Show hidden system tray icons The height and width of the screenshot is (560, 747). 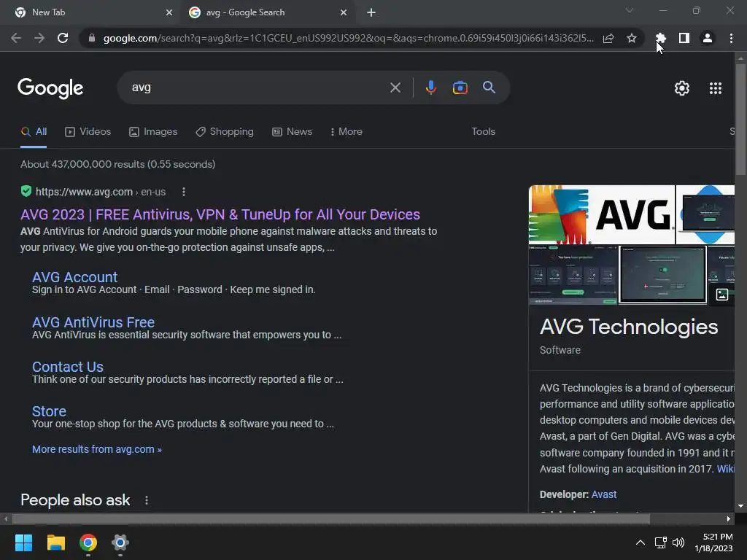[x=640, y=542]
